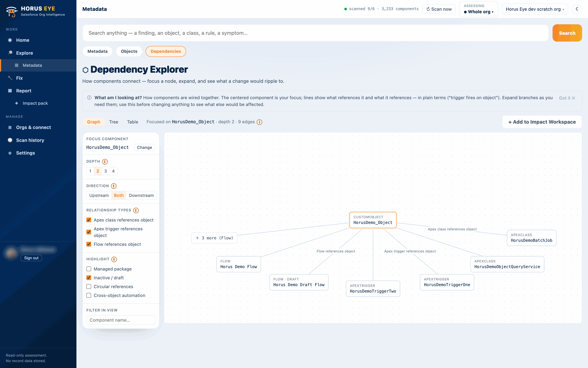Click the orange Search button

[567, 33]
